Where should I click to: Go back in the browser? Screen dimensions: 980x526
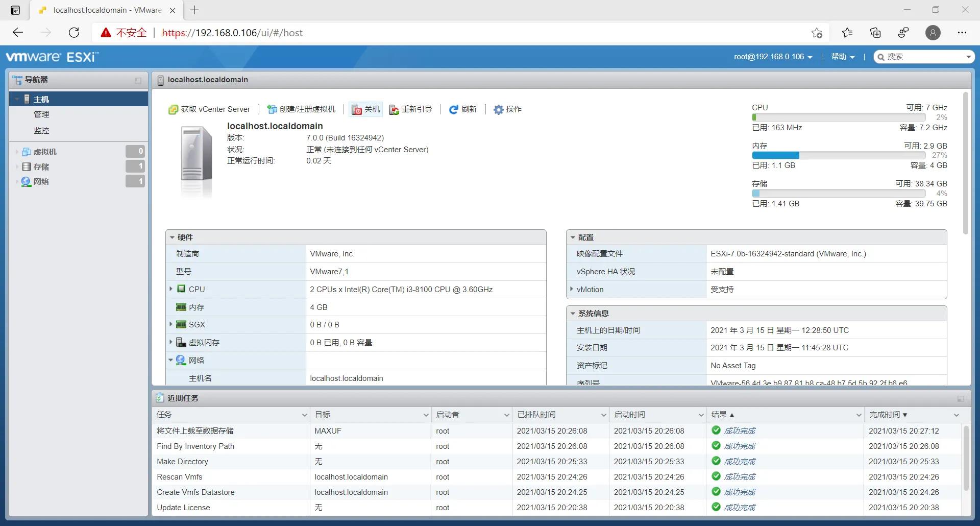(18, 33)
